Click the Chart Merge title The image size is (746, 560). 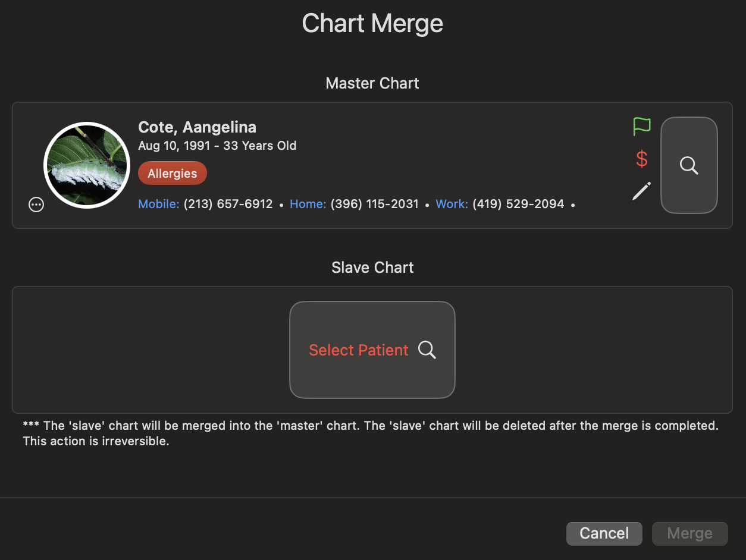click(x=372, y=24)
